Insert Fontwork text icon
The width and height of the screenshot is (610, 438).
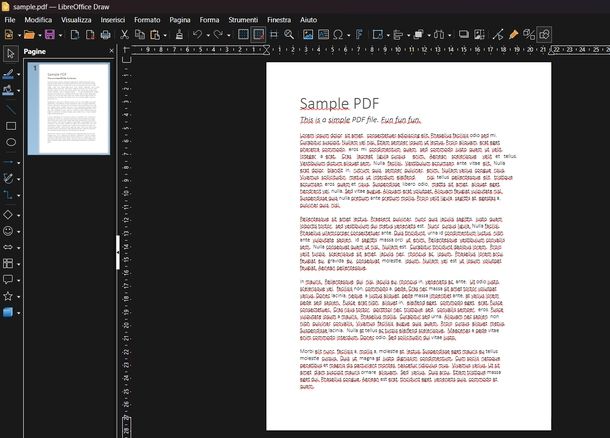pyautogui.click(x=359, y=35)
